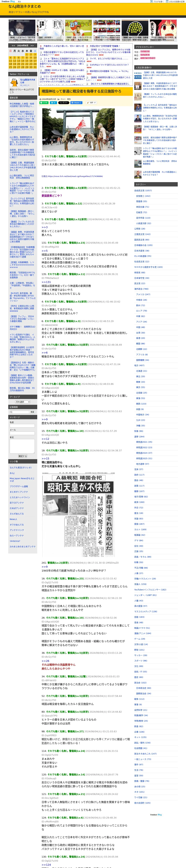Image resolution: width=186 pixels, height=868 pixels.
Task: Open recent article 山本太郎が議員辞職
Action: 22,129
